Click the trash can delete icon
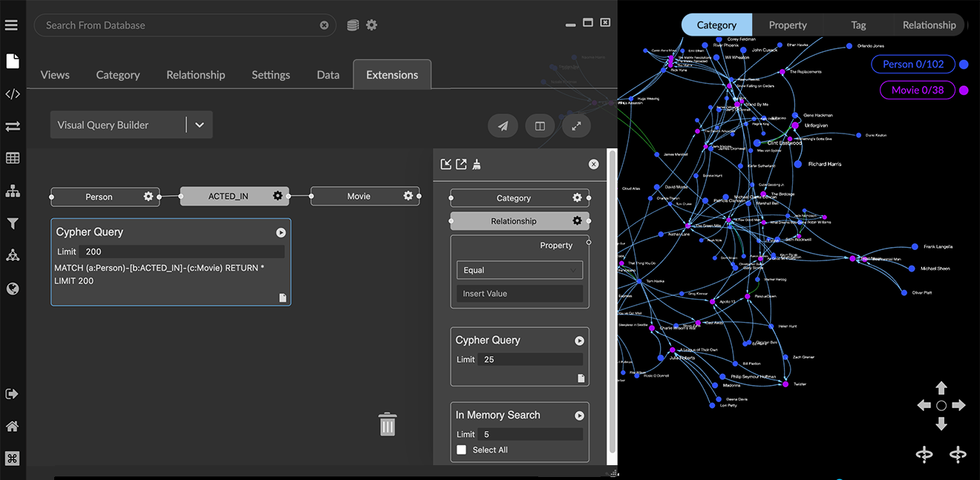Image resolution: width=980 pixels, height=480 pixels. tap(388, 424)
